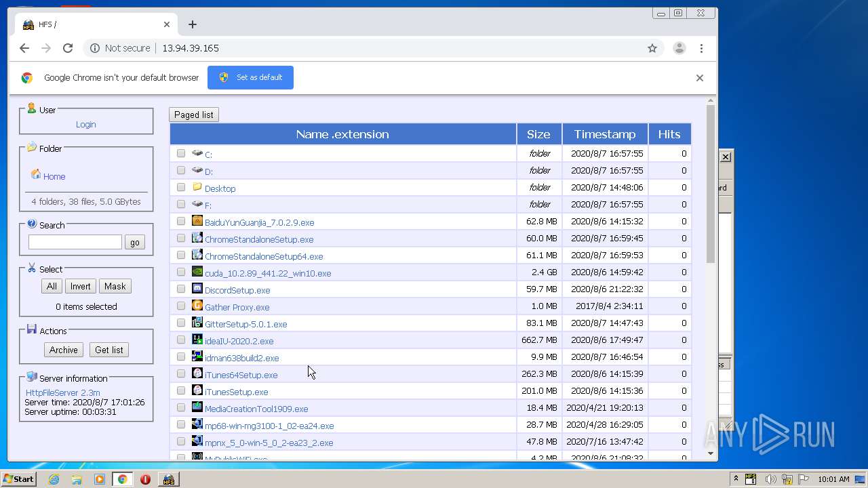This screenshot has height=488, width=868.
Task: Click the DiscordSetup file icon
Action: (x=197, y=289)
